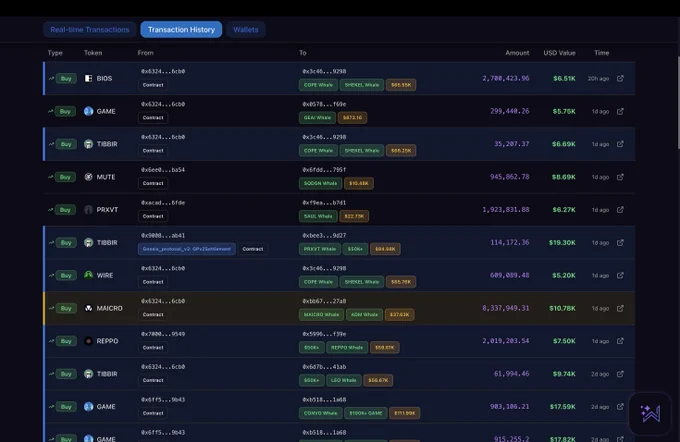Viewport: 680px width, 442px height.
Task: Click the LEO Whale tag in TIBBIR row
Action: 343,380
